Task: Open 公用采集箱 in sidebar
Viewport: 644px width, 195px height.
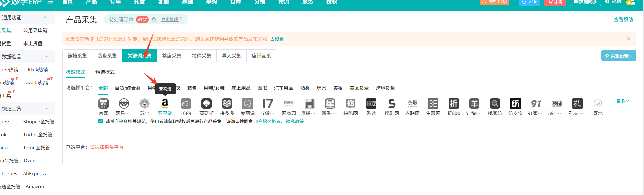Action: 35,31
